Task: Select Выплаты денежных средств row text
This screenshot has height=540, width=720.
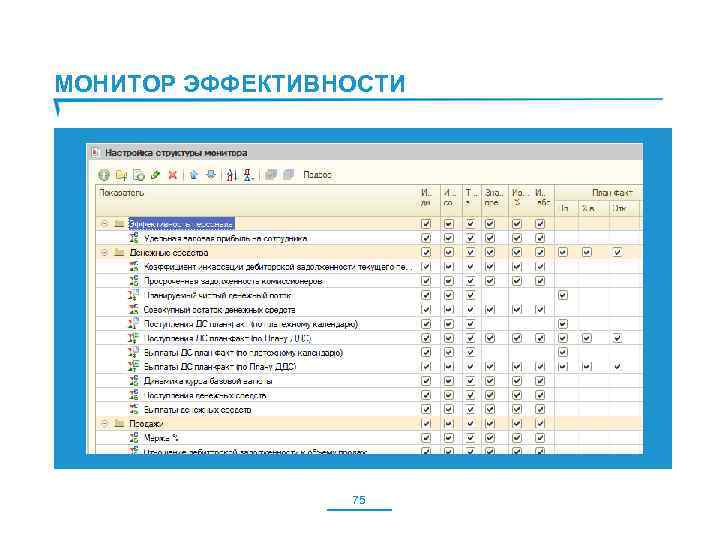Action: (x=197, y=410)
